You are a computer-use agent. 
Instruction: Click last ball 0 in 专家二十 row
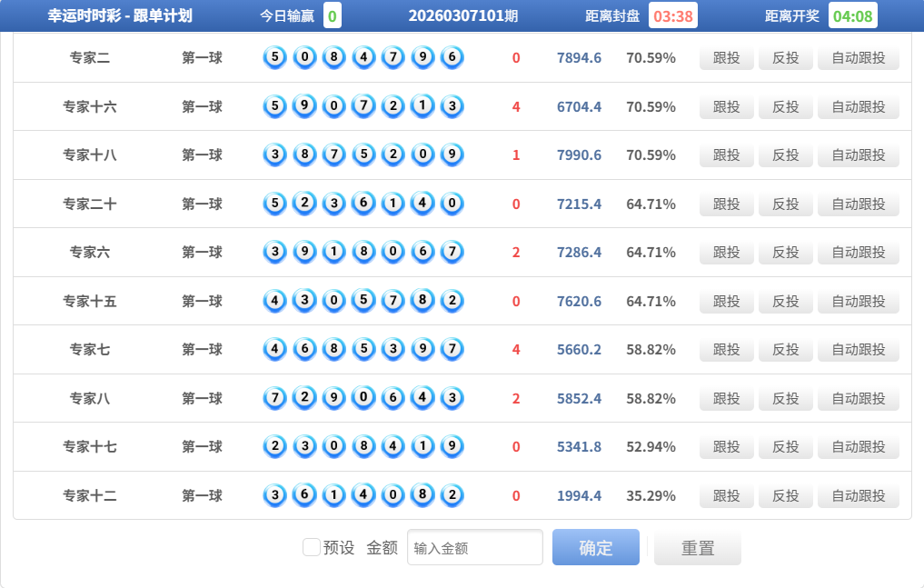click(452, 204)
